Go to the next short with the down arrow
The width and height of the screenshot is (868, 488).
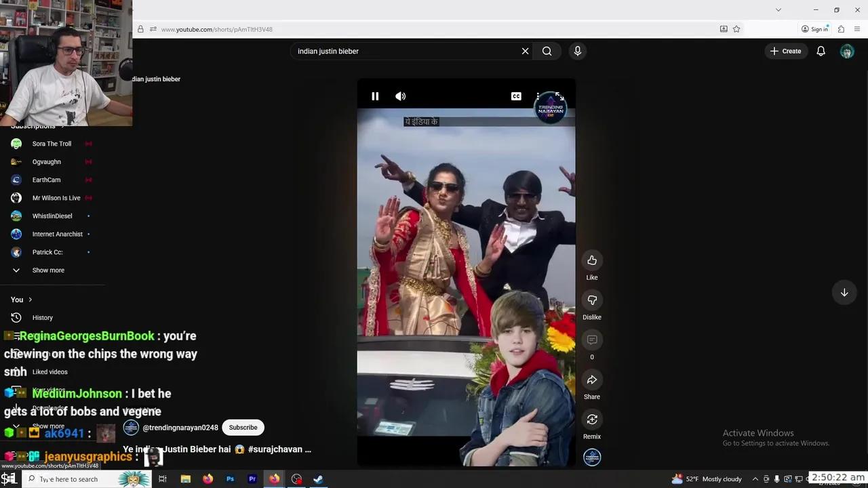(844, 293)
